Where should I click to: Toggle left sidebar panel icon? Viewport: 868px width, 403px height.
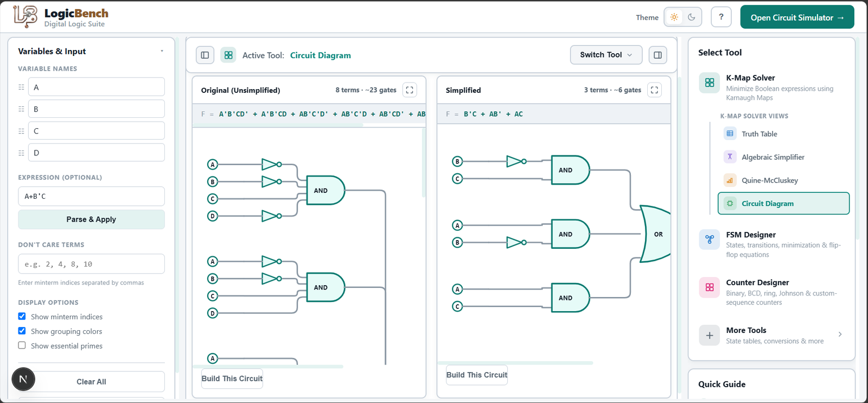[x=205, y=55]
